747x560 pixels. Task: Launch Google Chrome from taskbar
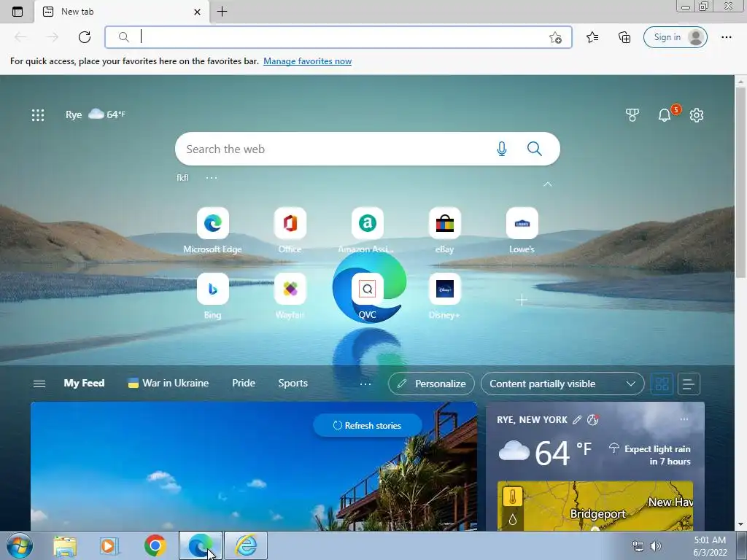(x=155, y=545)
